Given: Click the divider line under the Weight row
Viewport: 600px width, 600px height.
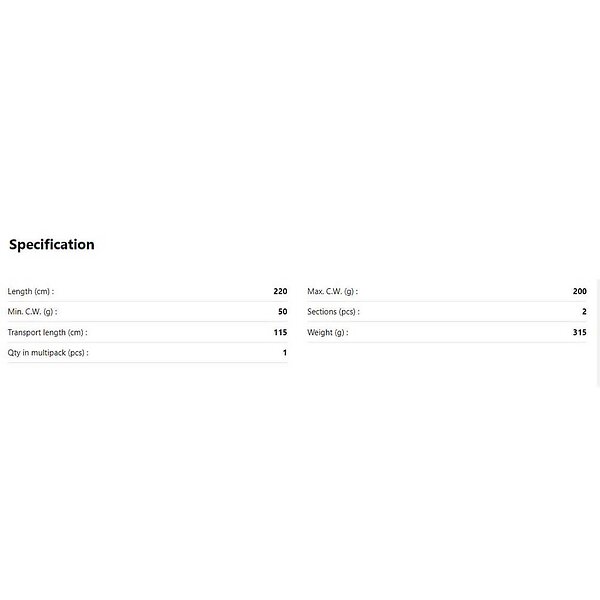Looking at the screenshot, I should pos(447,342).
